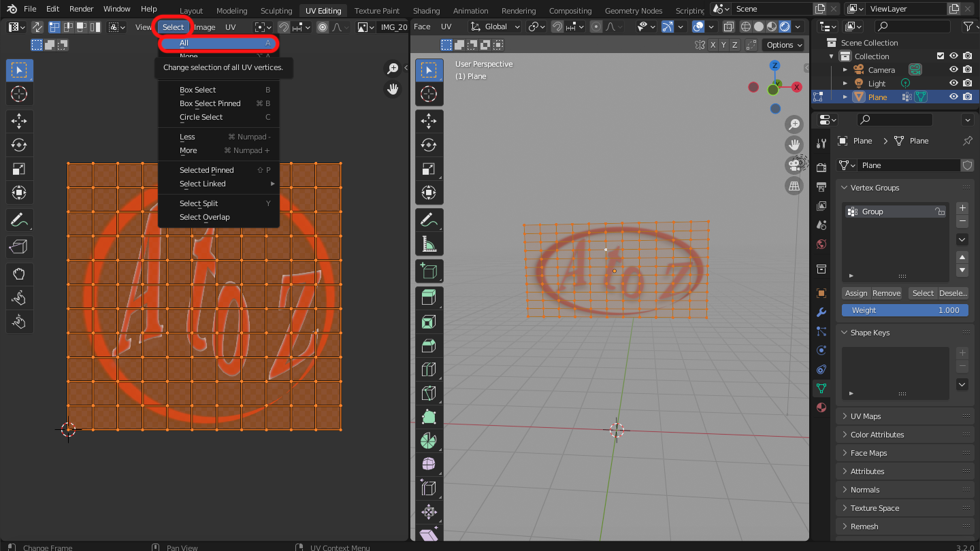This screenshot has height=551, width=980.
Task: Open sticky selection mode dropdown
Action: [117, 27]
